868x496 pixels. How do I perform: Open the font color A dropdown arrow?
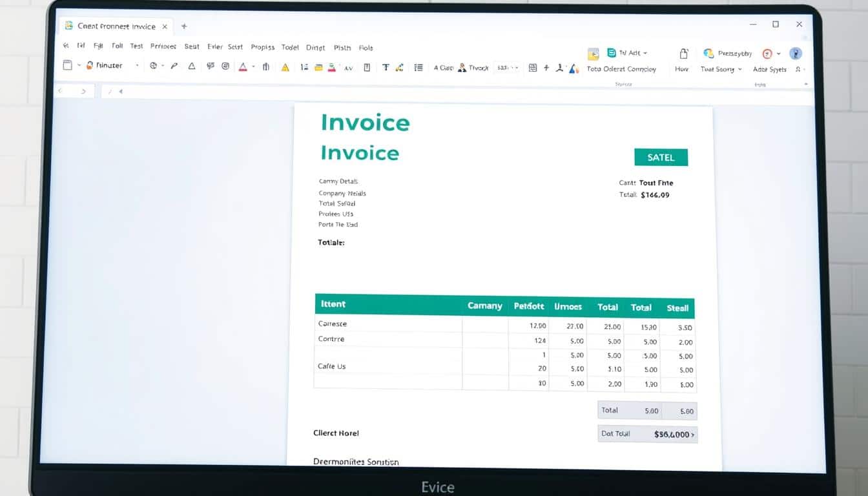point(253,67)
